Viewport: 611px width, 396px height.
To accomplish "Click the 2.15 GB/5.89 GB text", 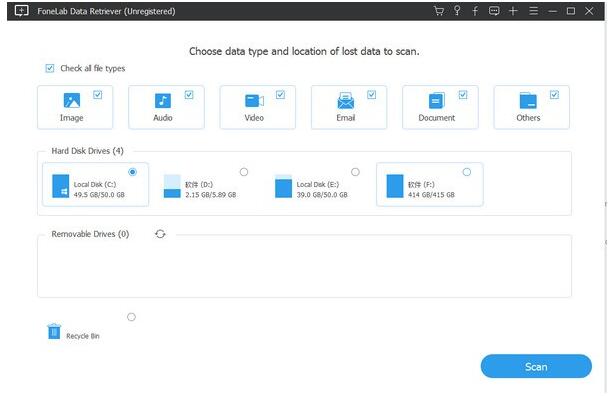I will click(211, 194).
